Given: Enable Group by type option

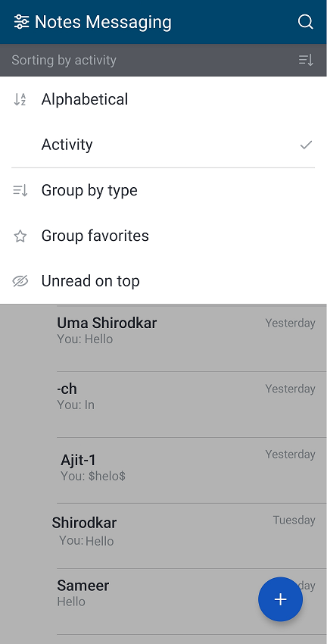Looking at the screenshot, I should pyautogui.click(x=163, y=190).
